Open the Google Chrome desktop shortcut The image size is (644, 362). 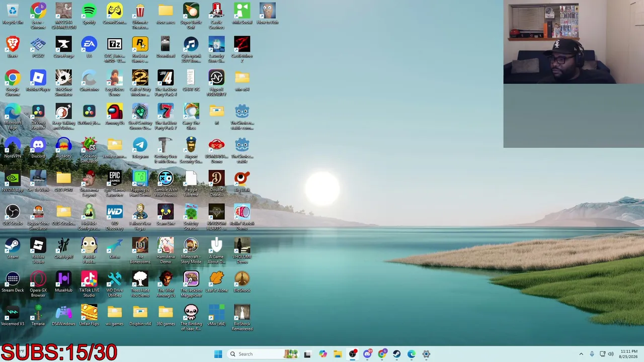(x=13, y=83)
